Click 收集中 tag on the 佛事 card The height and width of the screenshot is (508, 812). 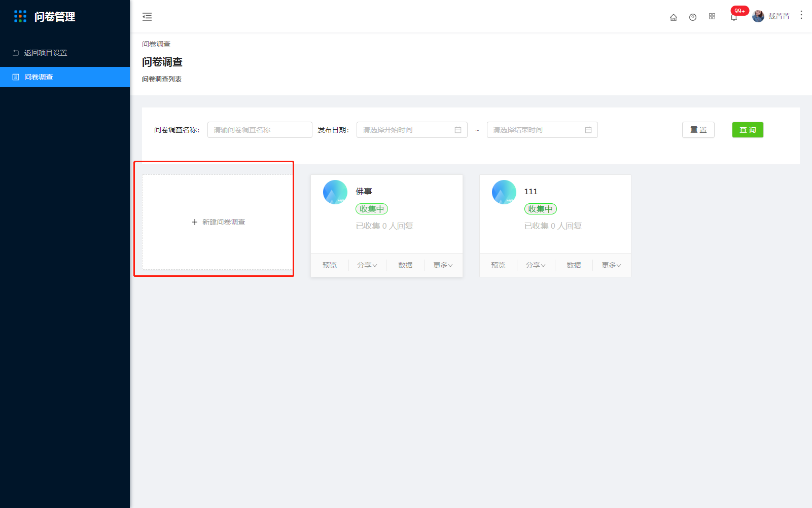[x=372, y=209]
